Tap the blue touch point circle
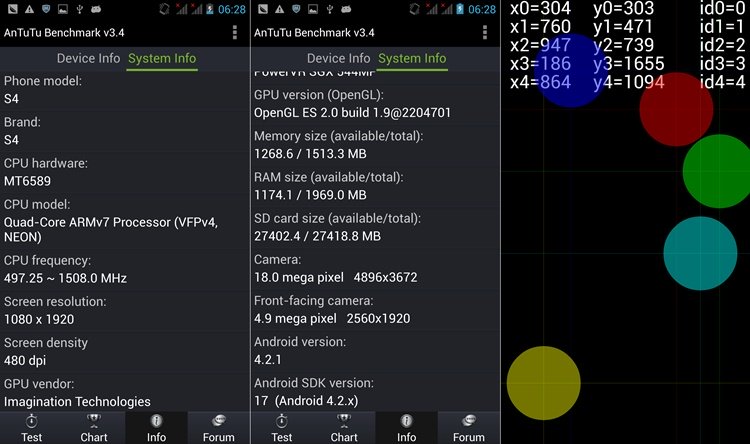Screen dimensions: 750x444 click(570, 70)
